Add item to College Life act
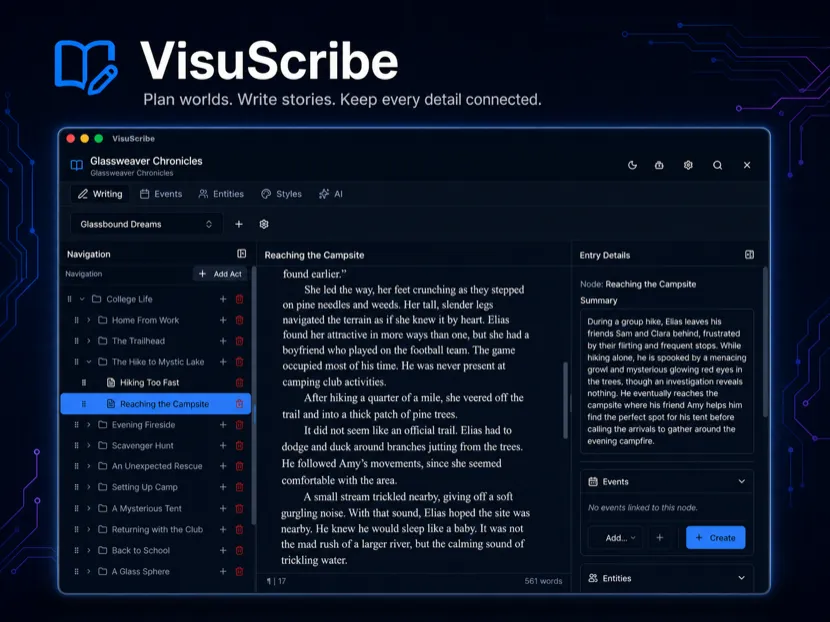This screenshot has width=830, height=622. click(223, 299)
